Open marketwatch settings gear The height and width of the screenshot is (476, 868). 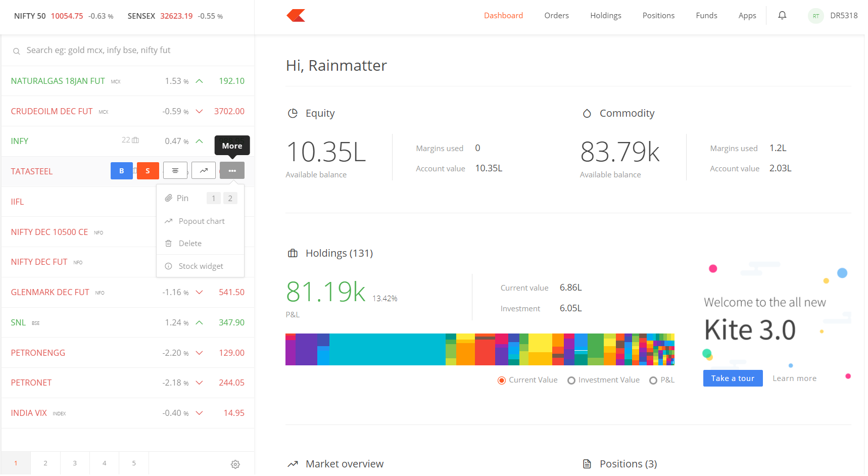click(x=236, y=465)
